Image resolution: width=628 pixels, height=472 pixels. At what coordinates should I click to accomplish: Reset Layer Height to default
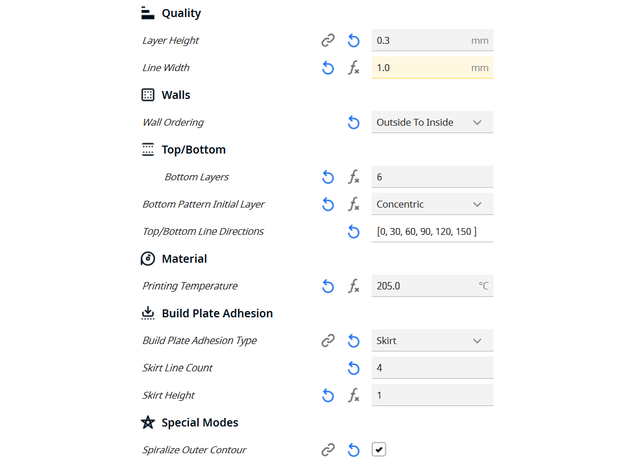(353, 41)
